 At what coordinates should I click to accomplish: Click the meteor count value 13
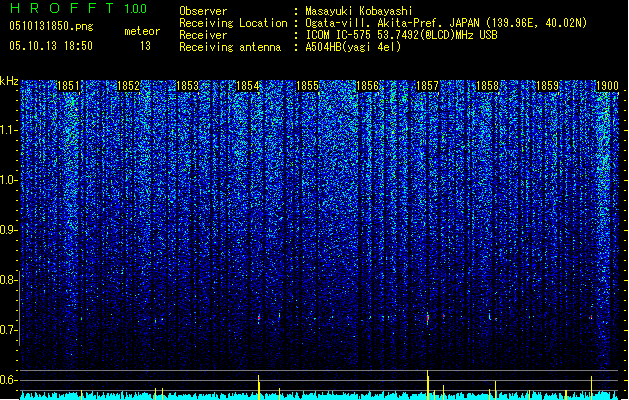[145, 46]
